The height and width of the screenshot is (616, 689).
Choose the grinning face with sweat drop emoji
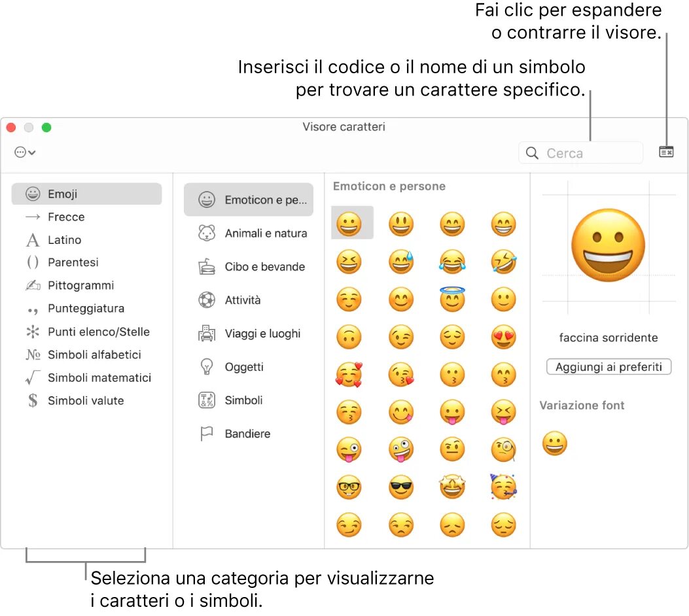click(401, 262)
